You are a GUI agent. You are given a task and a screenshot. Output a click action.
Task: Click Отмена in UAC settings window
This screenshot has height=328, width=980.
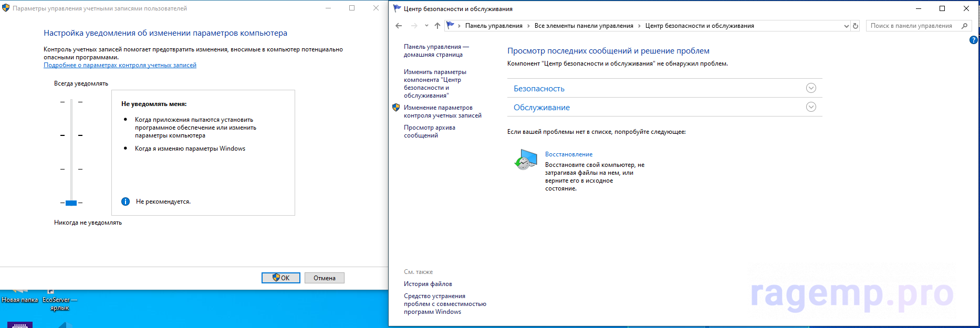(x=325, y=278)
